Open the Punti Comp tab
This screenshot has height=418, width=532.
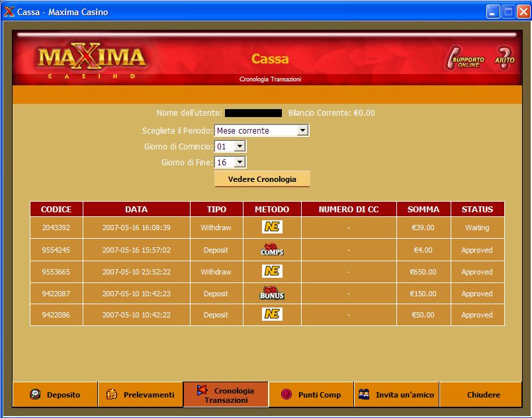tap(311, 395)
